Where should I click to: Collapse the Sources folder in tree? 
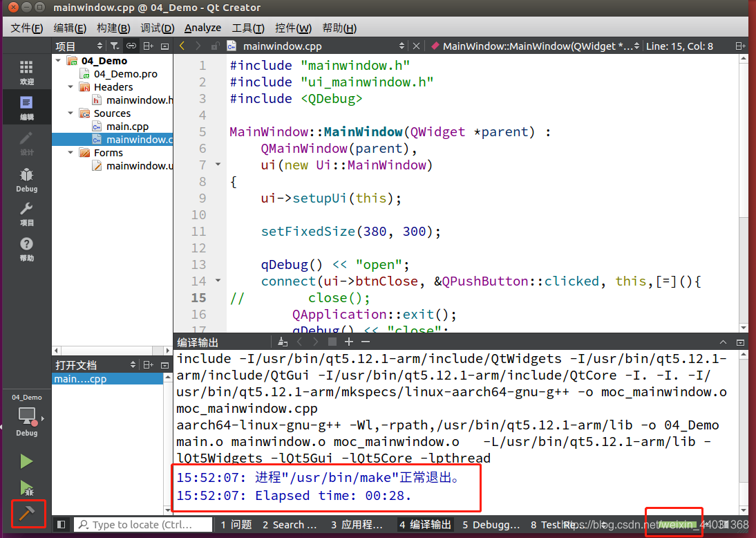(70, 113)
